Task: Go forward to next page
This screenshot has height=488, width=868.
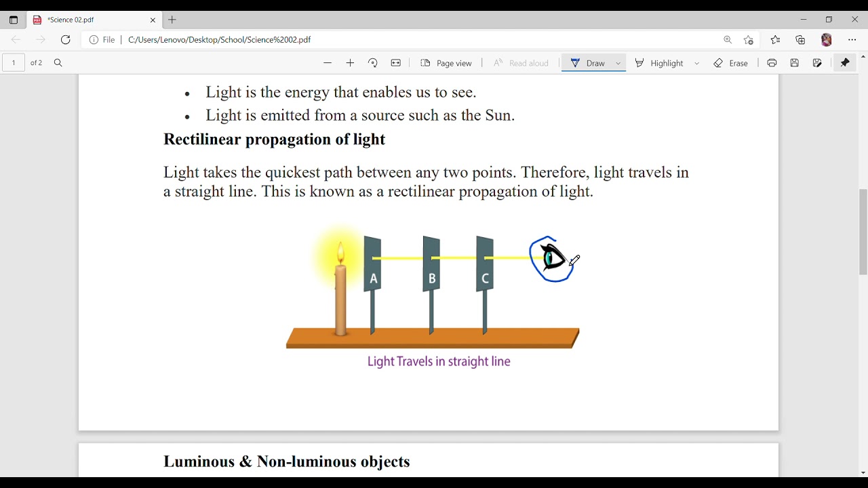Action: coord(41,40)
